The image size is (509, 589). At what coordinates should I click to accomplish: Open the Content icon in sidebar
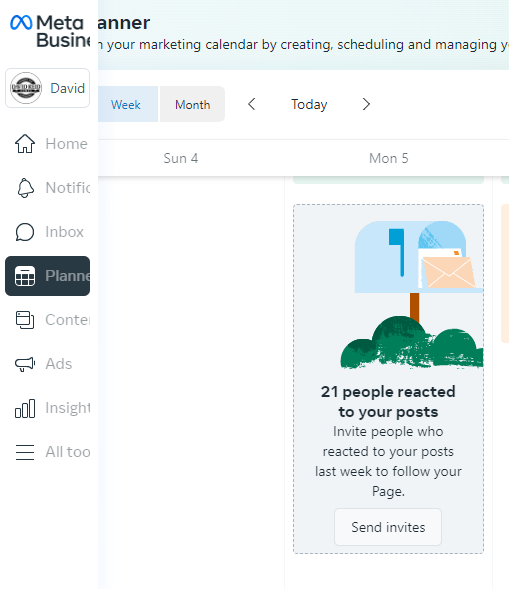(25, 320)
